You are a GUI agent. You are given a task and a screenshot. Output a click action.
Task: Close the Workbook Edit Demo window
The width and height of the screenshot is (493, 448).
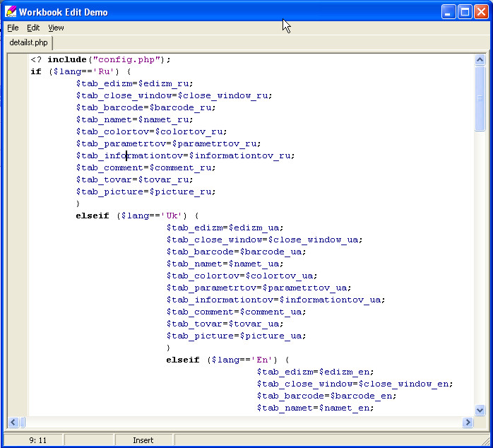tap(481, 12)
